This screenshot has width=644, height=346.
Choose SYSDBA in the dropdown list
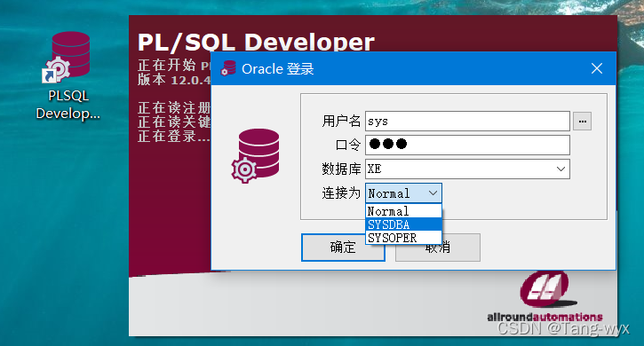(x=403, y=224)
